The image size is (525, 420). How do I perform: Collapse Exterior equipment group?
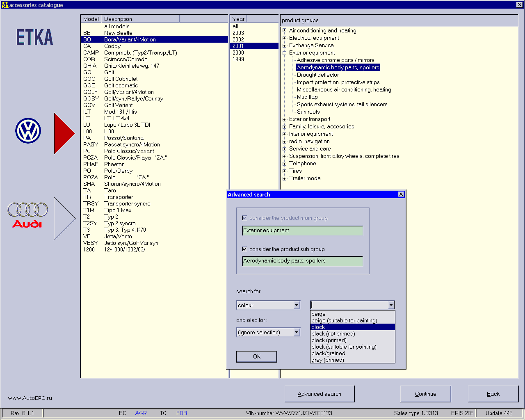tap(284, 52)
